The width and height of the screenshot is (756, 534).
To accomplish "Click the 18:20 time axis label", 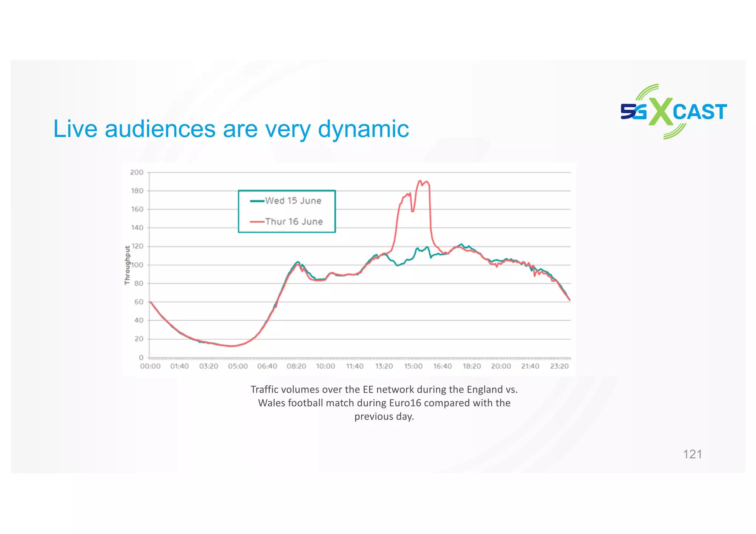I will [472, 366].
